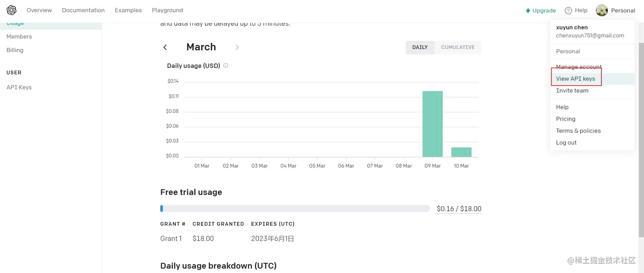Click the 09 Mar usage bar
The image size is (644, 273).
[x=432, y=124]
